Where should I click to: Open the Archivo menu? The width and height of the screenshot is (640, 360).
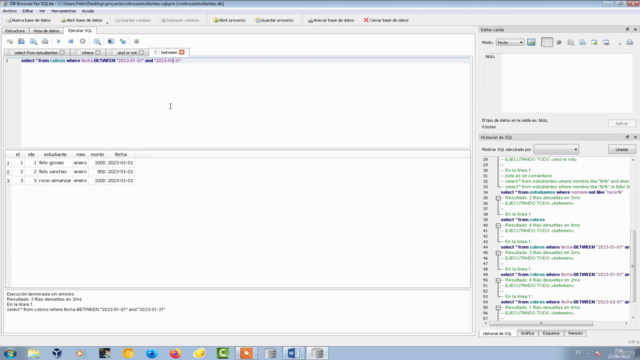(10, 11)
